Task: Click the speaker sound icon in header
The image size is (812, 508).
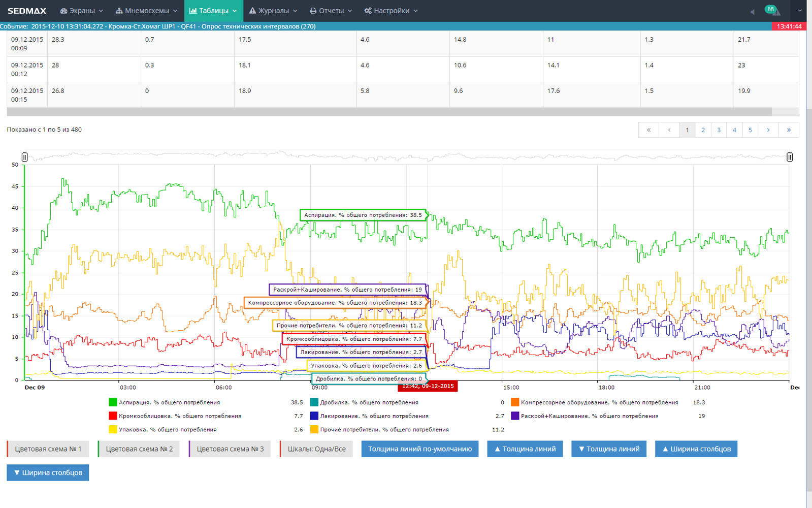Action: pos(753,12)
